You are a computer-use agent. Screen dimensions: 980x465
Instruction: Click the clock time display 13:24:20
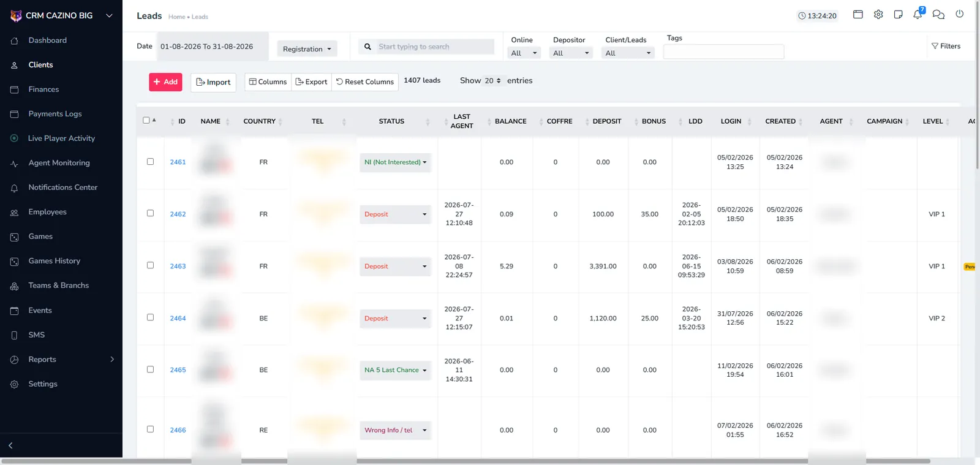pos(817,16)
